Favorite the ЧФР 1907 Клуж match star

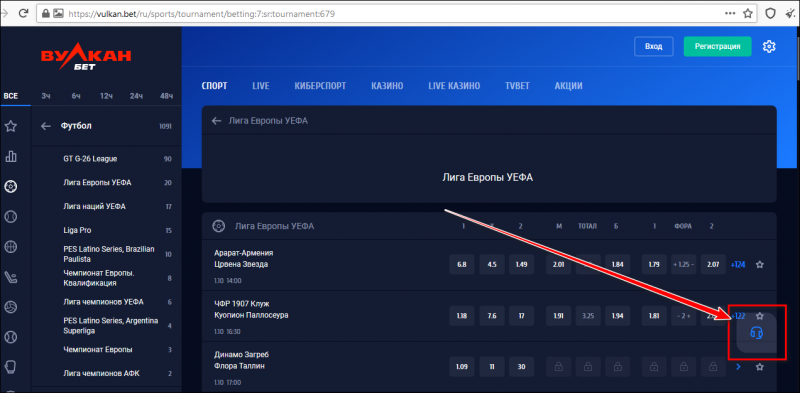(x=760, y=316)
